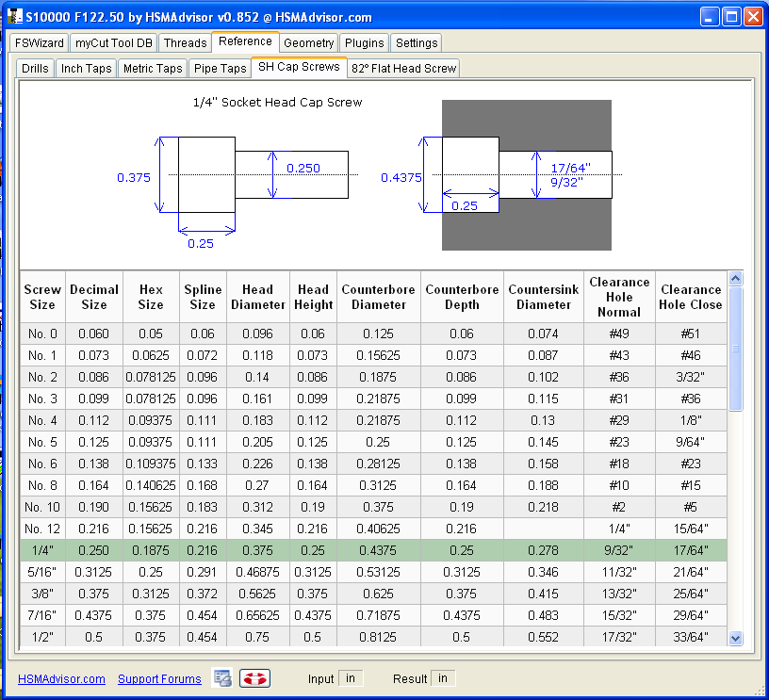The height and width of the screenshot is (700, 769).
Task: Select the Pipe Taps sub-tab
Action: (x=221, y=68)
